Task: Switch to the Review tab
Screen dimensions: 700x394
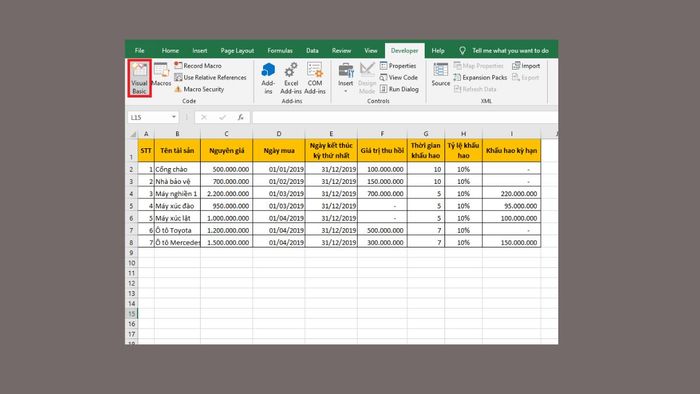Action: pyautogui.click(x=341, y=50)
